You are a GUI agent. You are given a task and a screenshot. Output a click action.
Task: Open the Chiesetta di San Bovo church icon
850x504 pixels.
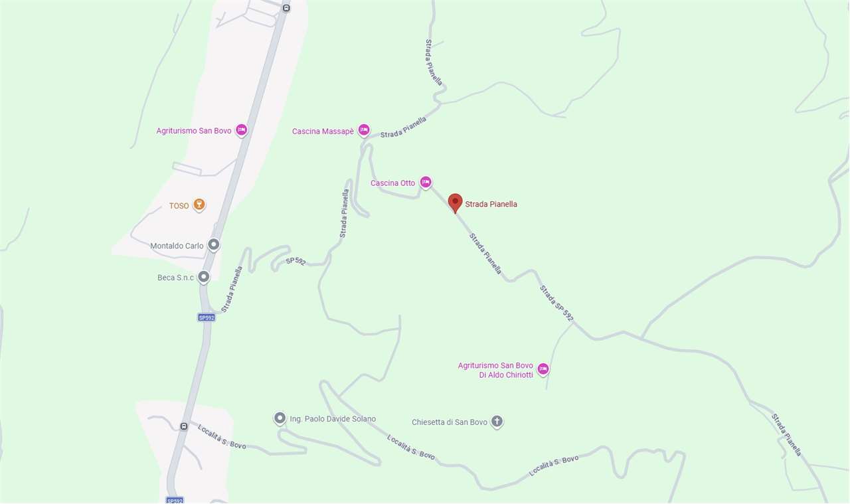[497, 422]
